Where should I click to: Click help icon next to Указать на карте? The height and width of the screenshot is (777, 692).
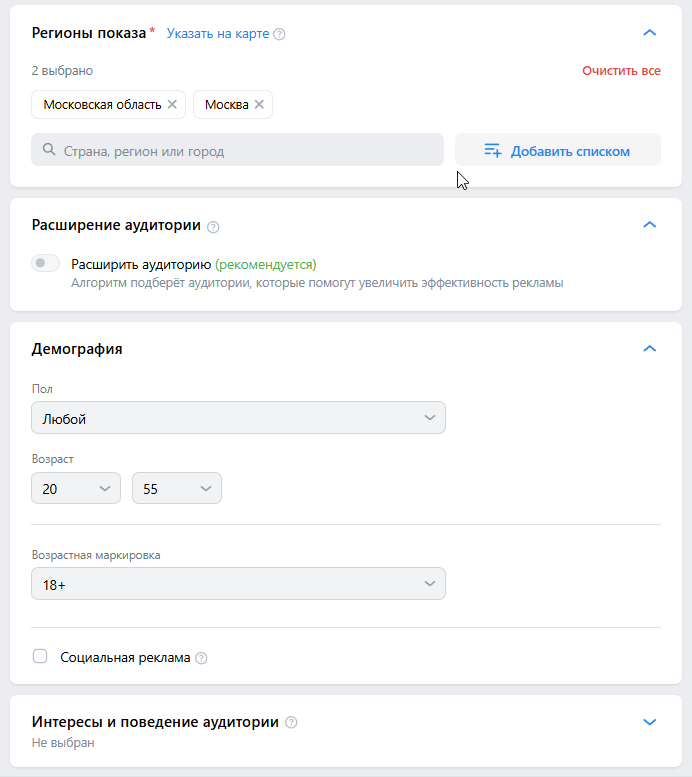(280, 34)
